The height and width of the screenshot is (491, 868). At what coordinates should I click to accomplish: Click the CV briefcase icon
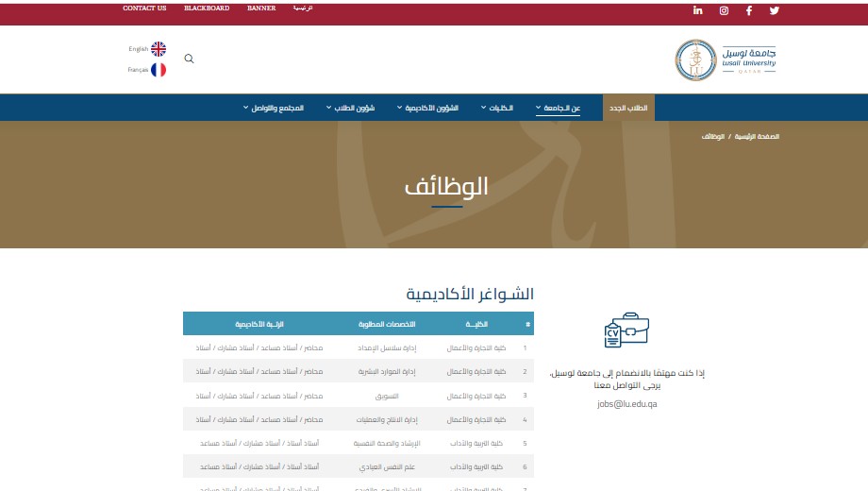(x=626, y=330)
